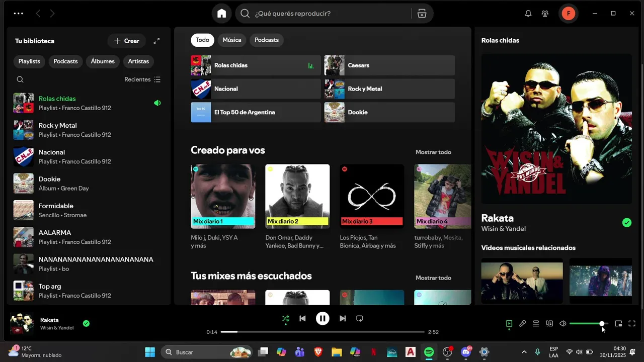Open the three-dot app menu
Viewport: 644px width, 362px height.
[x=18, y=14]
